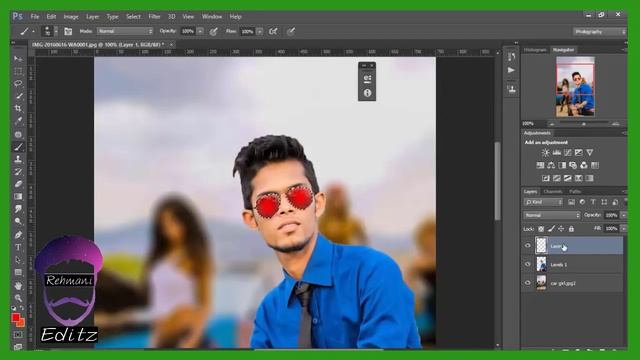Switch to the Channels tab
Image resolution: width=640 pixels, height=360 pixels.
point(553,191)
